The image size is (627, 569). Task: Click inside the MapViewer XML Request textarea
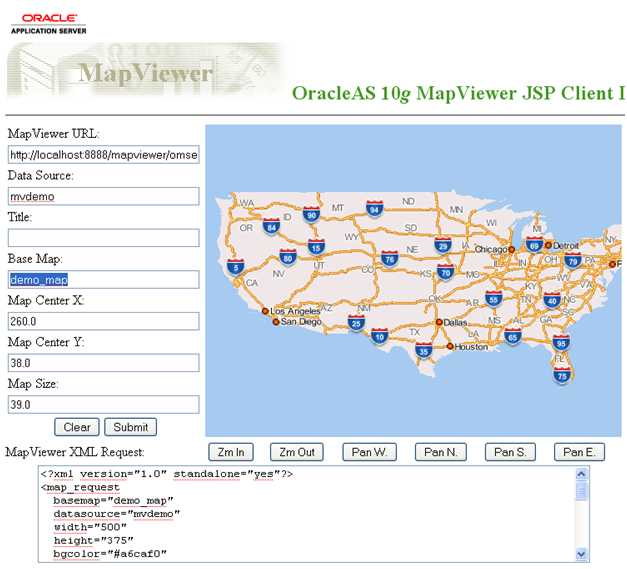pyautogui.click(x=314, y=514)
